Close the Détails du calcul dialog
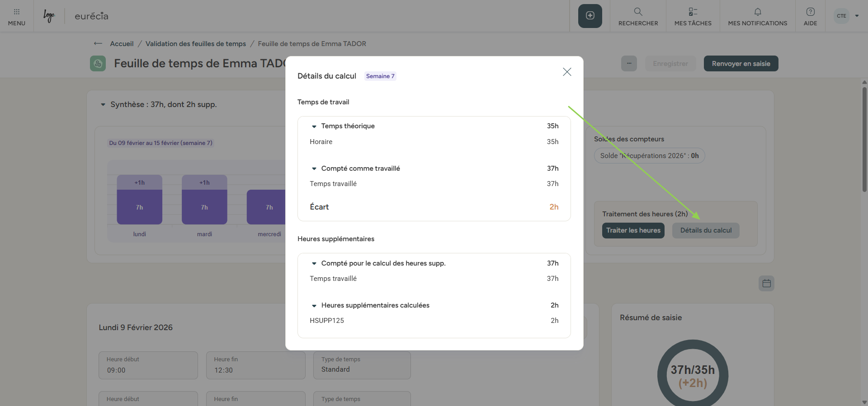Image resolution: width=868 pixels, height=406 pixels. [567, 72]
